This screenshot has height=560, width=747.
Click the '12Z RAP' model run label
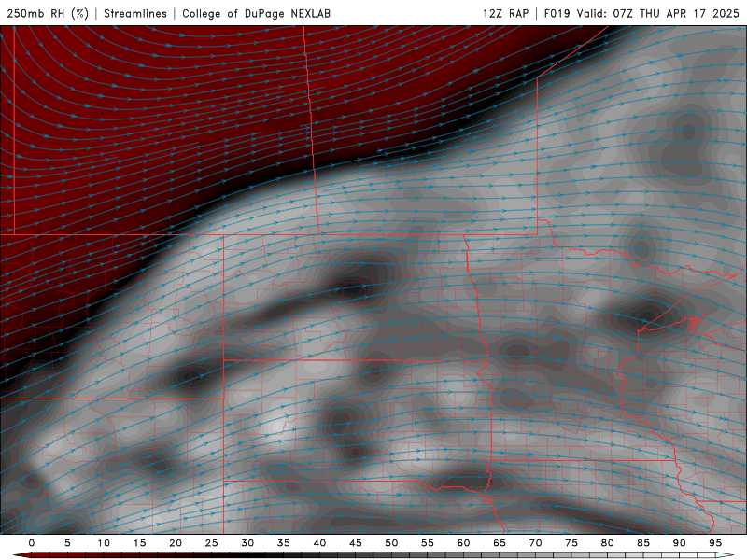(505, 14)
